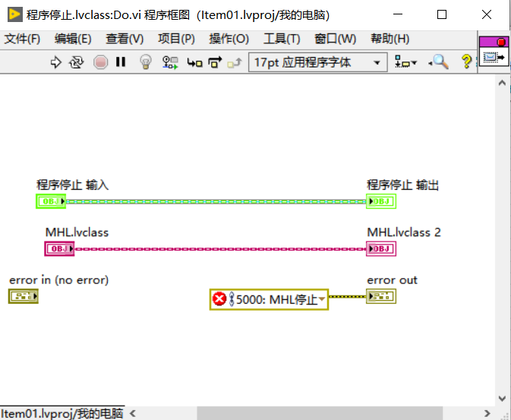Open the 文件(F) menu

coord(22,39)
